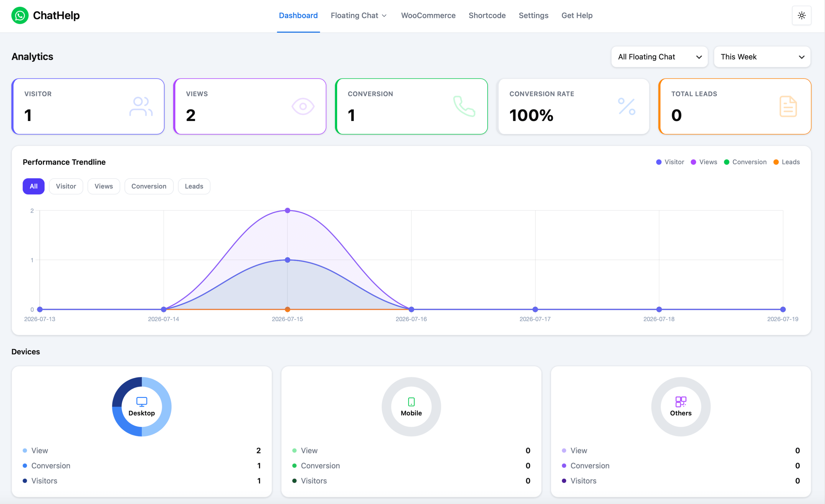The height and width of the screenshot is (504, 825).
Task: Toggle Leads series in chart legend
Action: click(786, 162)
